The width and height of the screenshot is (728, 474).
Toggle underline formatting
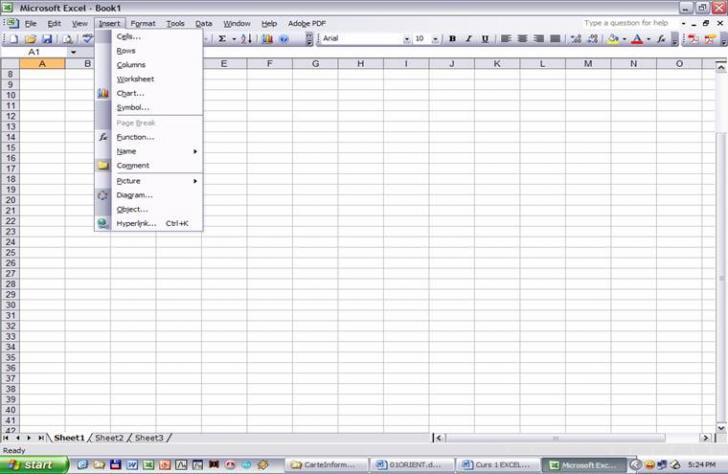coord(485,39)
